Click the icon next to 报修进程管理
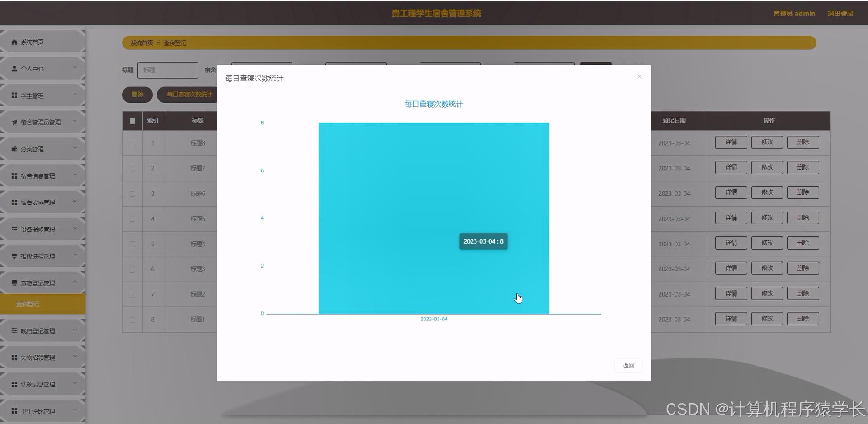 point(14,256)
